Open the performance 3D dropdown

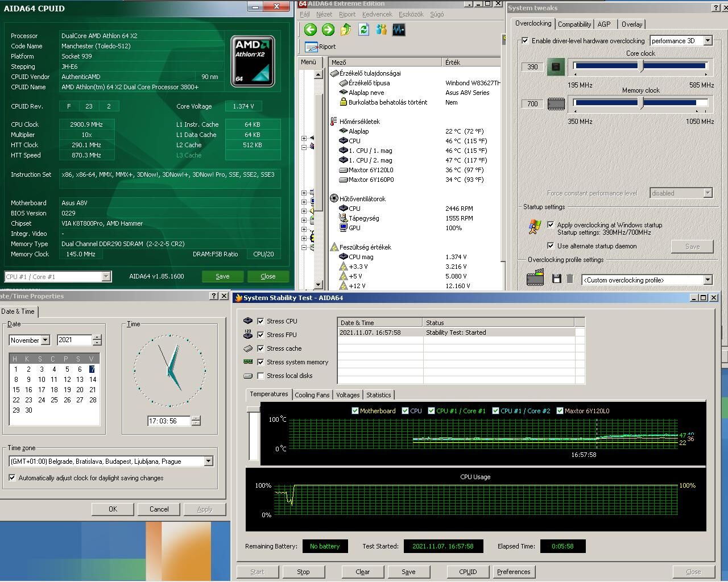click(708, 41)
